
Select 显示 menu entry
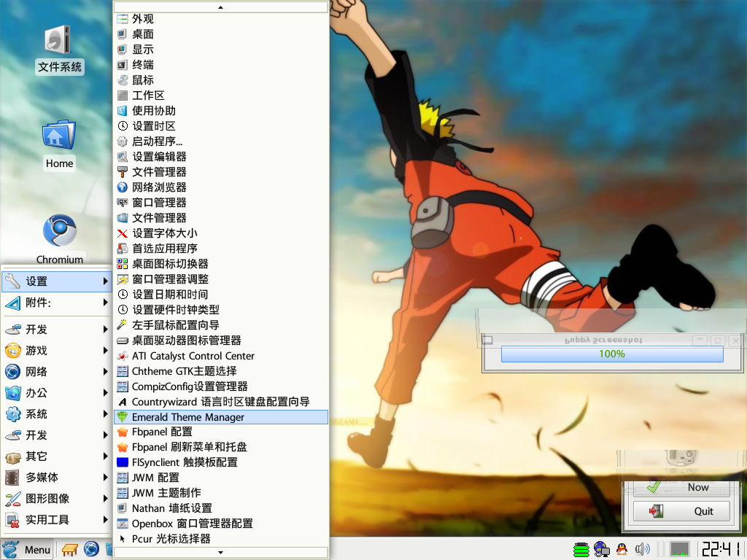coord(221,50)
